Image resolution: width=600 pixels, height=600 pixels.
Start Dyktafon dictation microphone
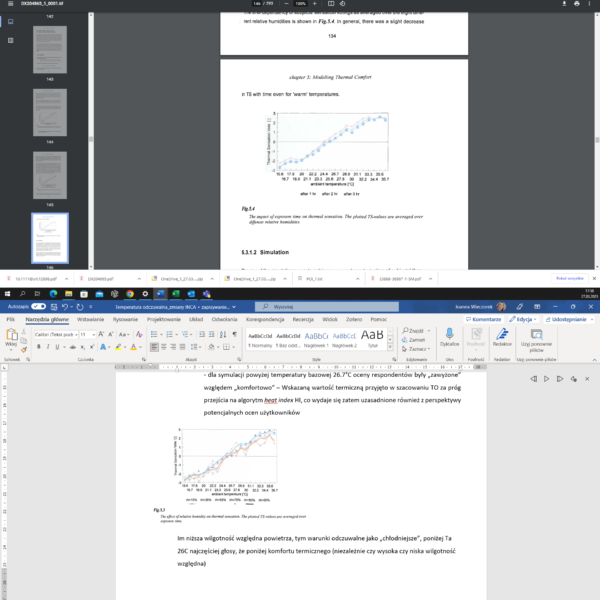(449, 338)
